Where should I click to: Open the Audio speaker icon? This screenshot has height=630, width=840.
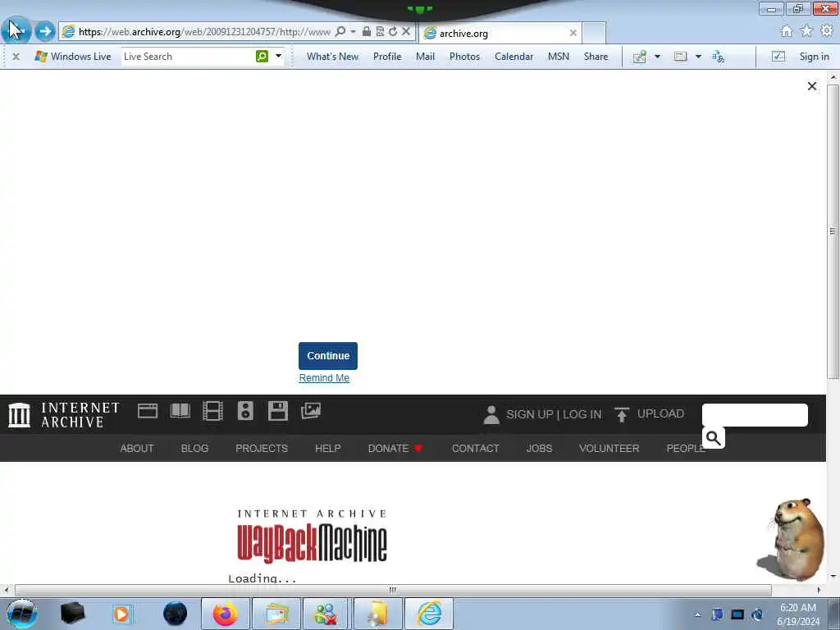pos(245,411)
